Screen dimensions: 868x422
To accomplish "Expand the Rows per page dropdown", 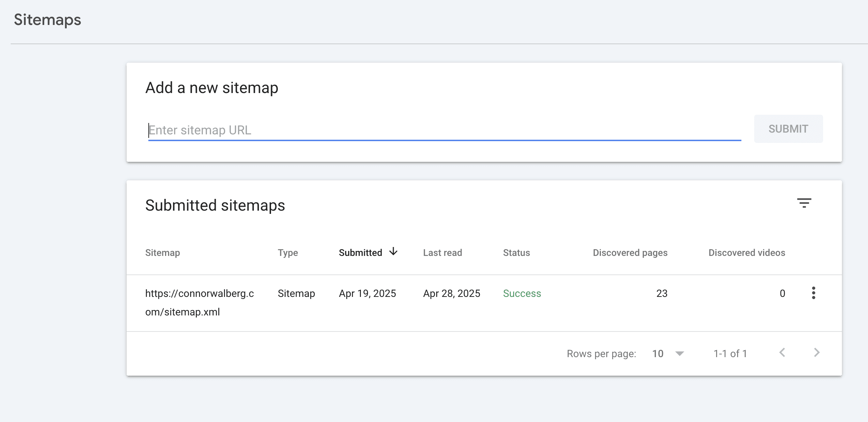I will click(679, 354).
